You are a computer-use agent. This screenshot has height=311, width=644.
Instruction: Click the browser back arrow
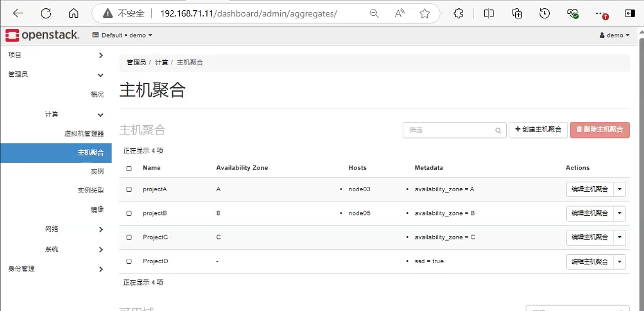click(18, 13)
